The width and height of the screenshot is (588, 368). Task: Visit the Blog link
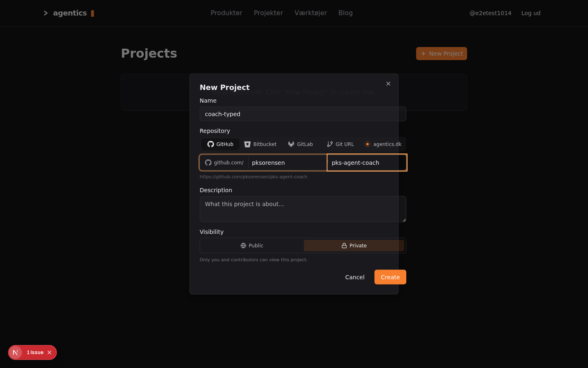(x=345, y=13)
